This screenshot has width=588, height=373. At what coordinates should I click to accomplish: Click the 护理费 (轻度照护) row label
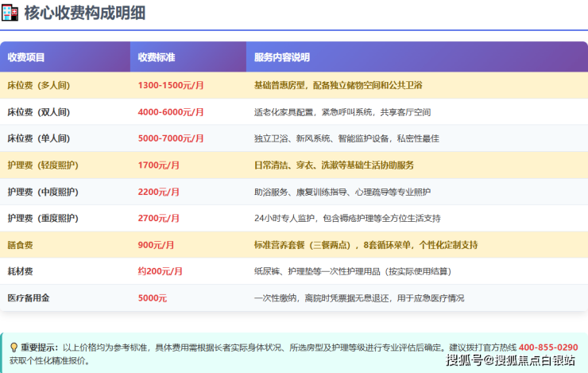click(x=43, y=165)
